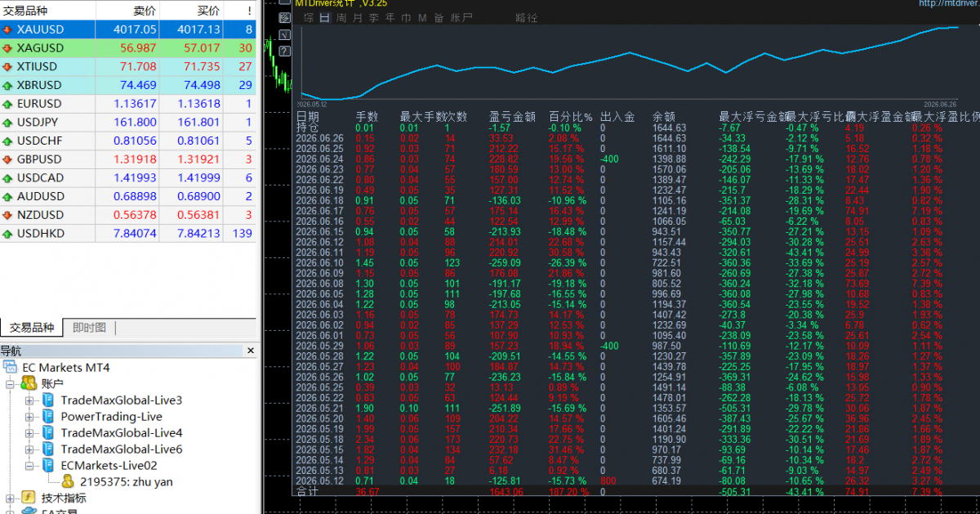This screenshot has width=980, height=514.
Task: Select the 巾 tab in statistics bar
Action: (406, 18)
